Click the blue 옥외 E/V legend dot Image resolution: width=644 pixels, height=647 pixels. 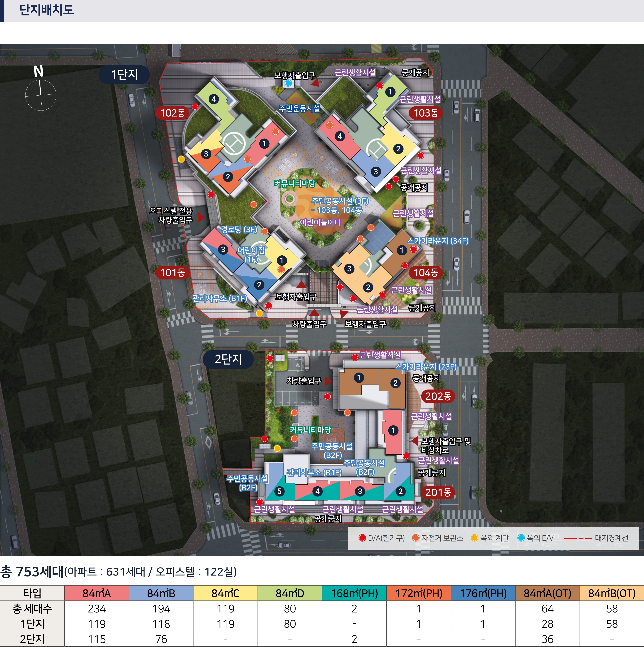[x=521, y=538]
